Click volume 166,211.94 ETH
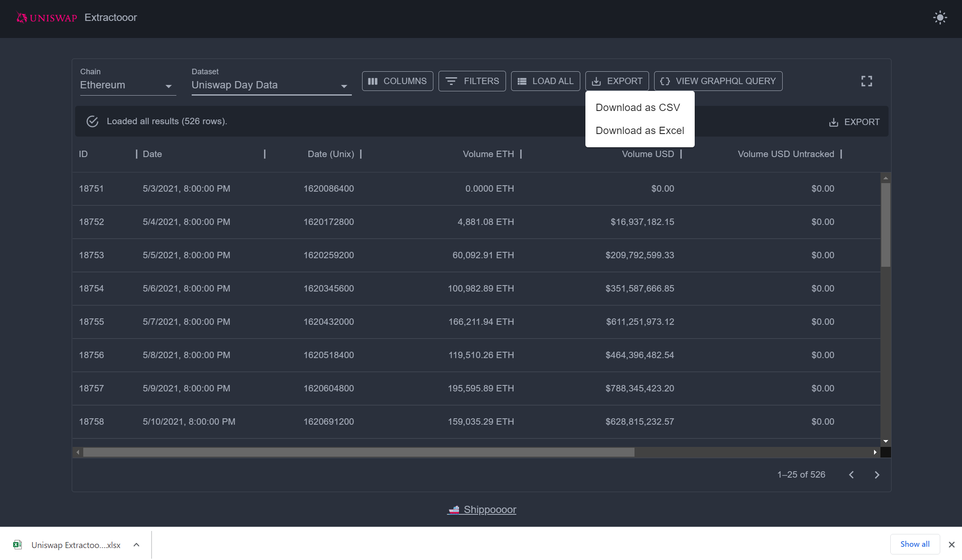 [481, 322]
